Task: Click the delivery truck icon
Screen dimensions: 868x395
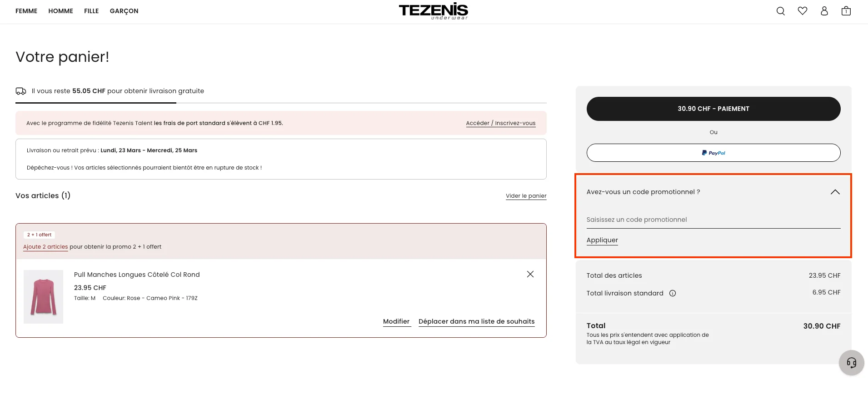Action: 21,91
